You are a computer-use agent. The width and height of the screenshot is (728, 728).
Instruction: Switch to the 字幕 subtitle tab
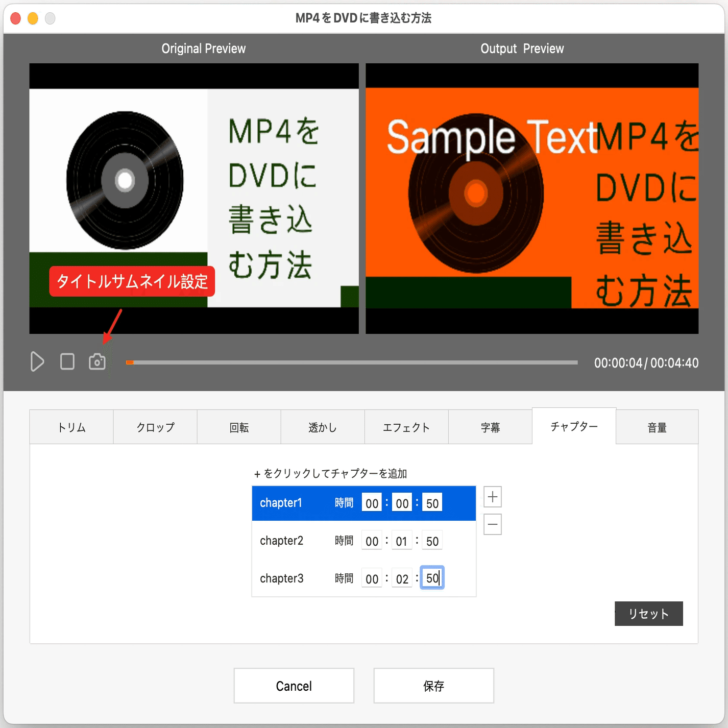pos(490,427)
